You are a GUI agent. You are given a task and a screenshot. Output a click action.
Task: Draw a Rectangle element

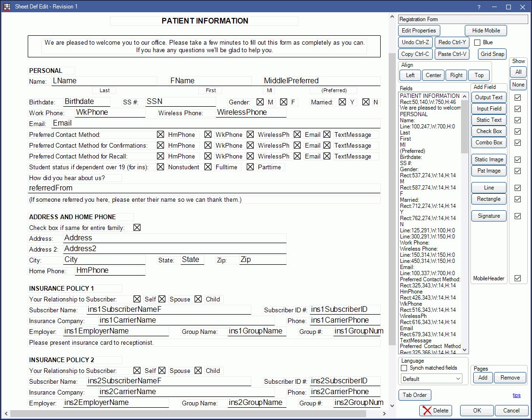[488, 198]
